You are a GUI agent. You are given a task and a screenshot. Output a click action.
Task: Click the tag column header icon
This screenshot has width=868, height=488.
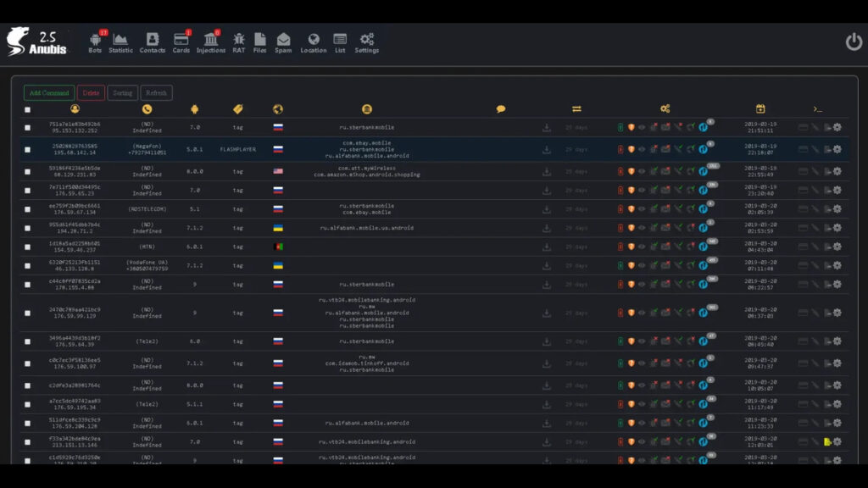238,109
